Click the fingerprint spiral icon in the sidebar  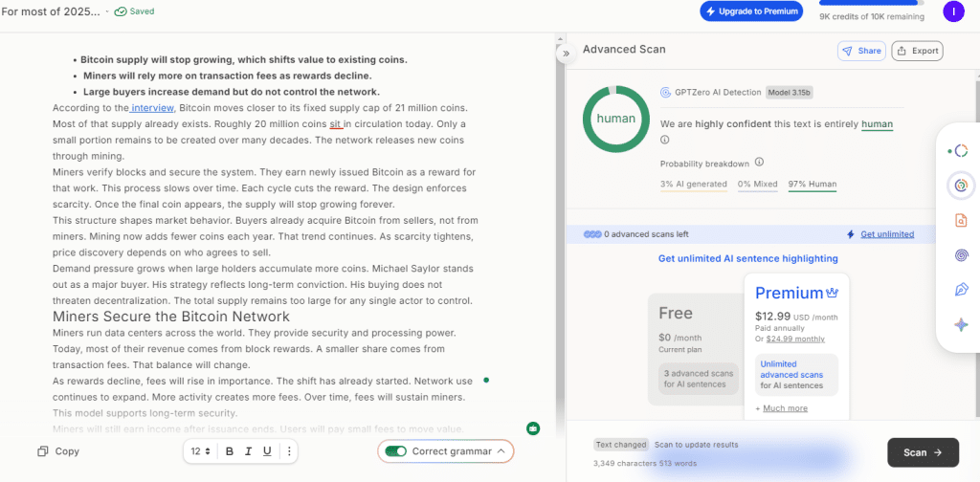click(960, 255)
